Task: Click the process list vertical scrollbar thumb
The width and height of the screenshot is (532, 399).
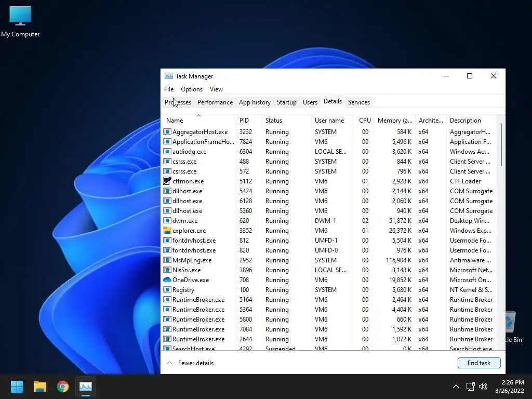Action: pyautogui.click(x=501, y=144)
